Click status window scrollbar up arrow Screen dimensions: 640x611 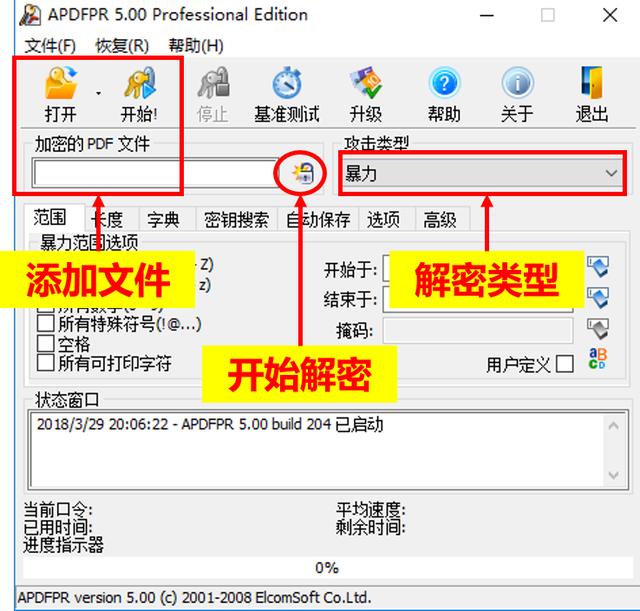613,427
